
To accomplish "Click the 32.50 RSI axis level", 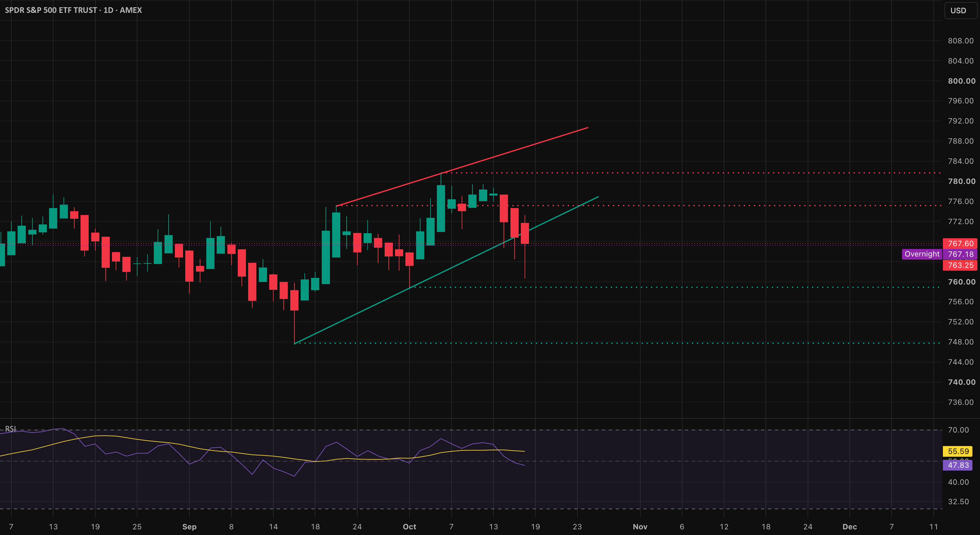I will (958, 502).
